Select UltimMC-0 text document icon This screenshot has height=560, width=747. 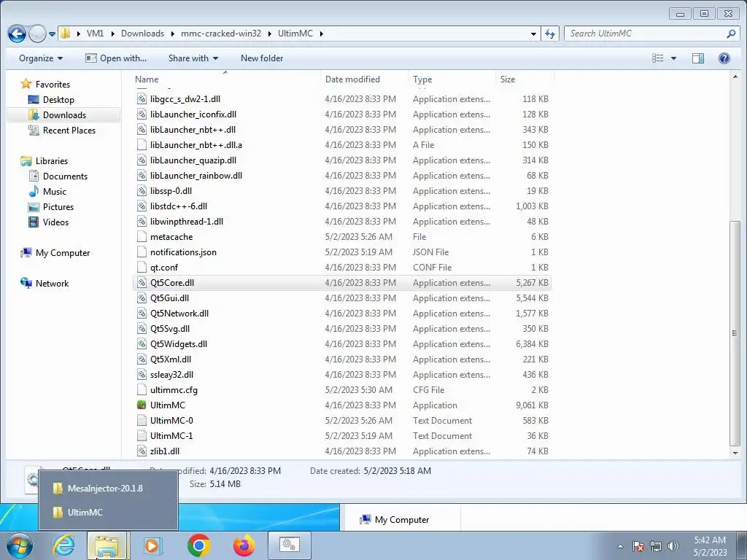[x=142, y=420]
